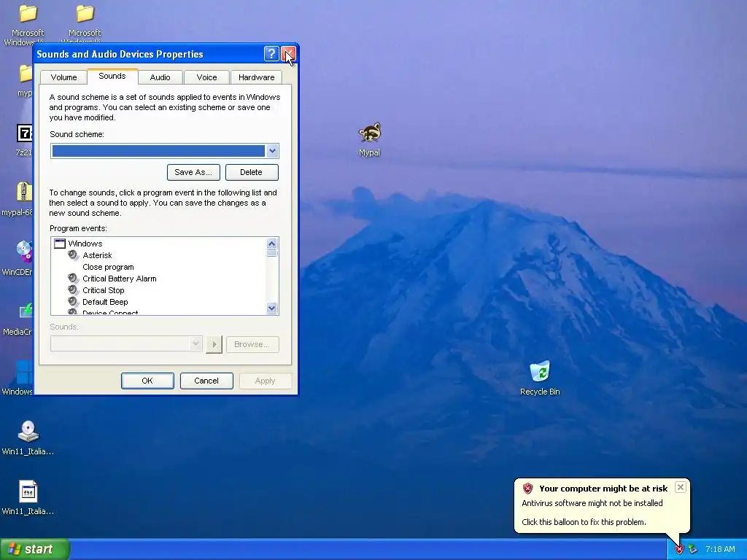Click the Windows category icon in Program events

click(60, 244)
